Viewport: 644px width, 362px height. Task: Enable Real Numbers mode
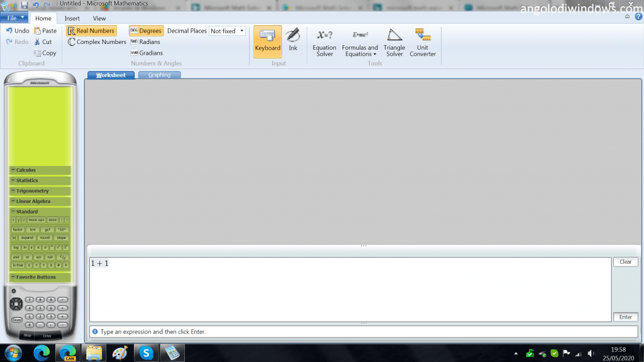(x=91, y=31)
